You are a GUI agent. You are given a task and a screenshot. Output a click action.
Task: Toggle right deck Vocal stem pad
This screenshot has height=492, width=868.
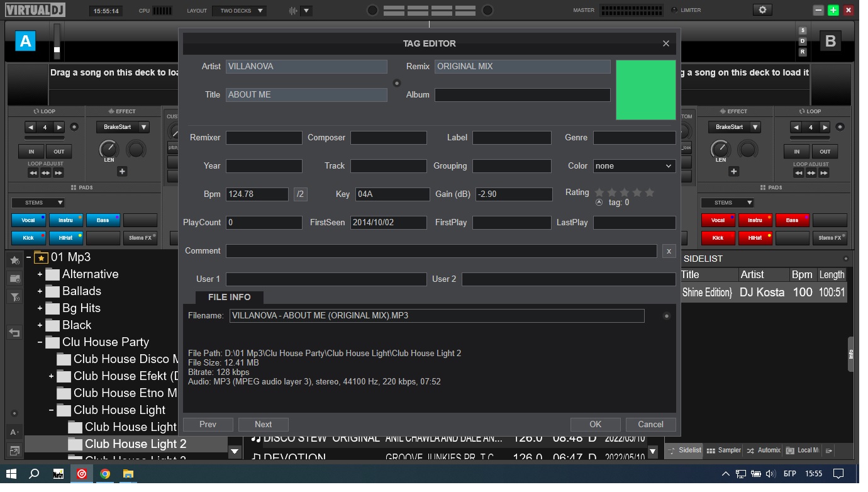pyautogui.click(x=718, y=220)
